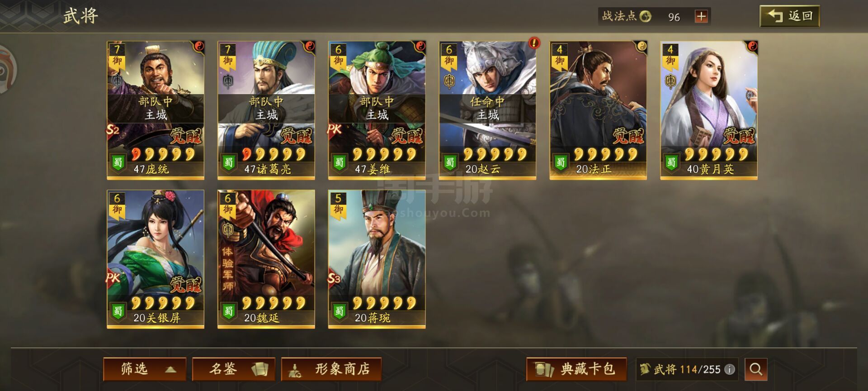Click the yin-yang icon on 黄月英 card

752,46
